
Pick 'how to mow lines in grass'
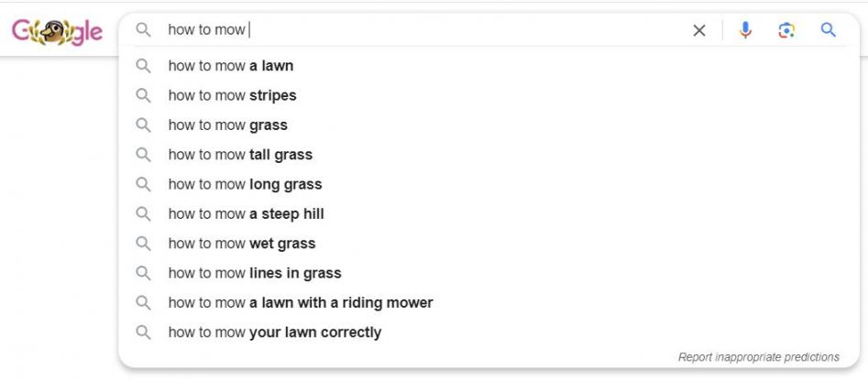[255, 273]
